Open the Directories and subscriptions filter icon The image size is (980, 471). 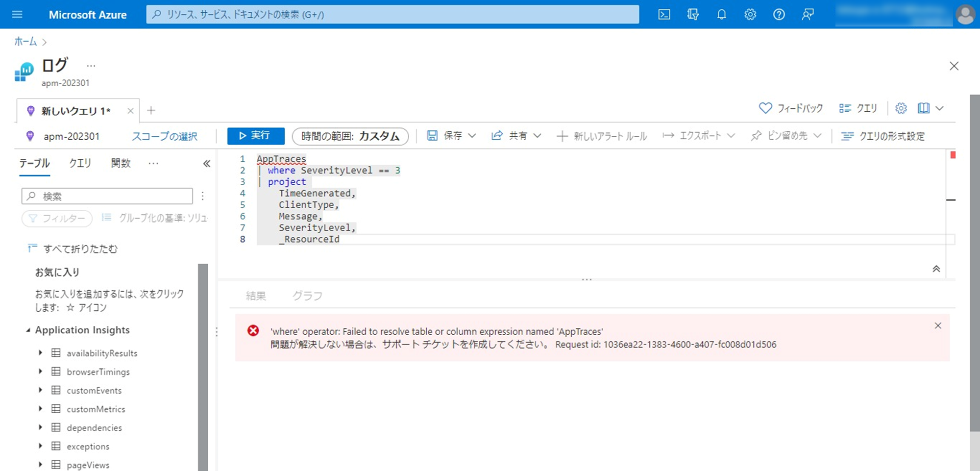point(693,15)
